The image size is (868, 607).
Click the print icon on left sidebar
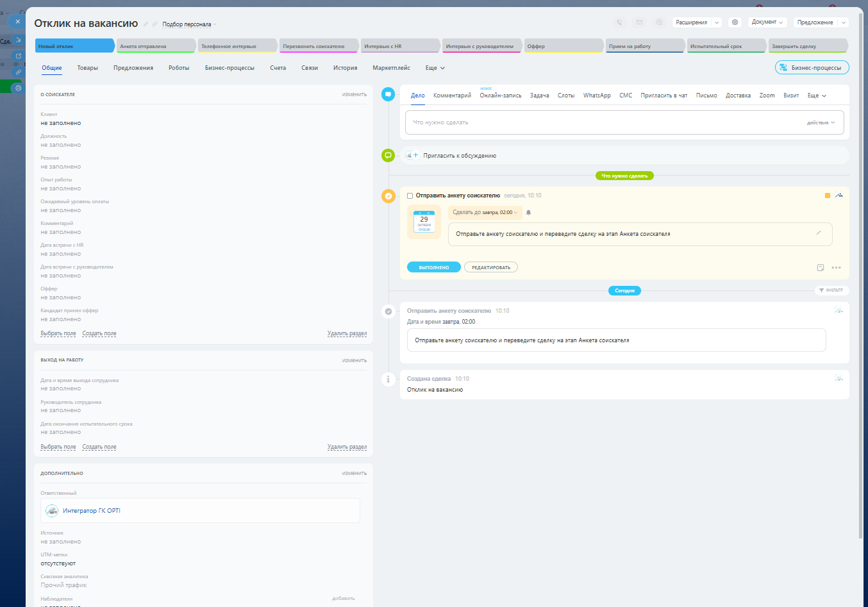18,88
